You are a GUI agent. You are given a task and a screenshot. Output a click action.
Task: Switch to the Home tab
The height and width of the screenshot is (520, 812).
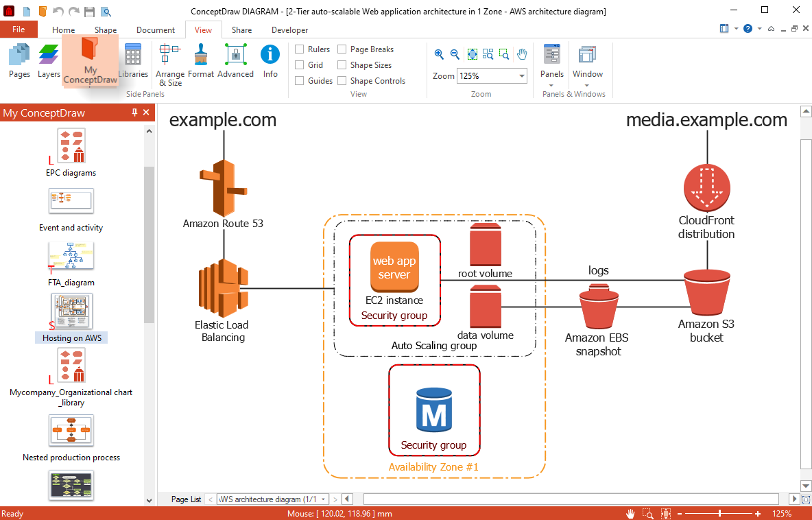pyautogui.click(x=63, y=30)
